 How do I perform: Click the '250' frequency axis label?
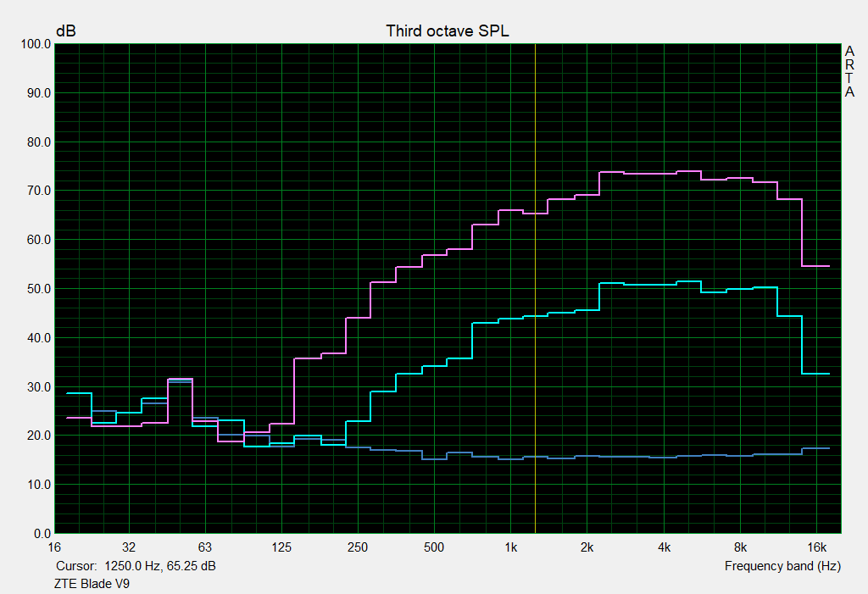click(358, 547)
